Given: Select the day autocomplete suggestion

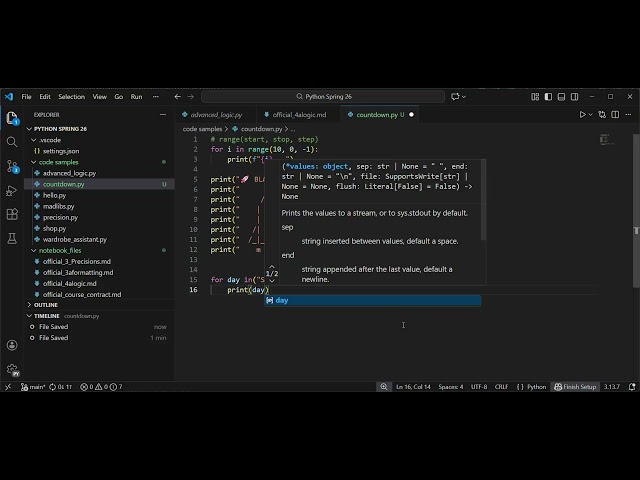Looking at the screenshot, I should pyautogui.click(x=373, y=300).
